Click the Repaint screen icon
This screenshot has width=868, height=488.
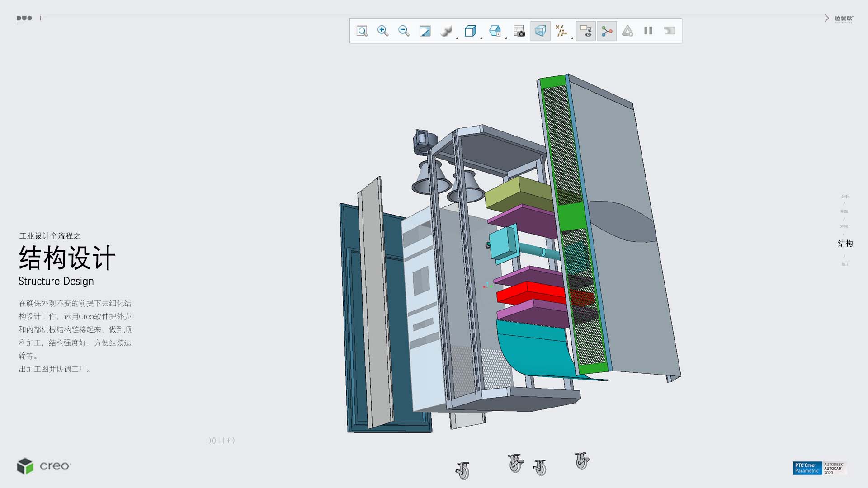425,31
